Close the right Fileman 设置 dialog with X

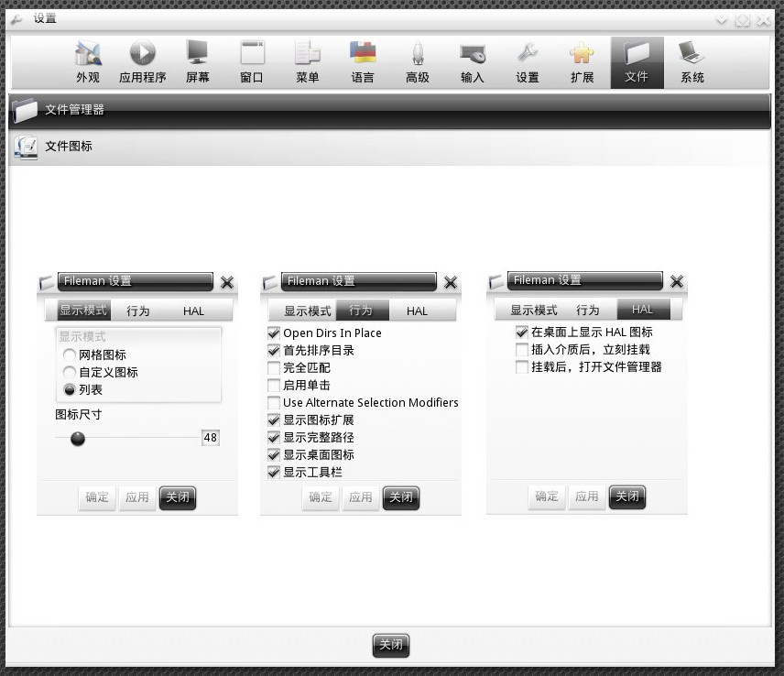pos(677,281)
